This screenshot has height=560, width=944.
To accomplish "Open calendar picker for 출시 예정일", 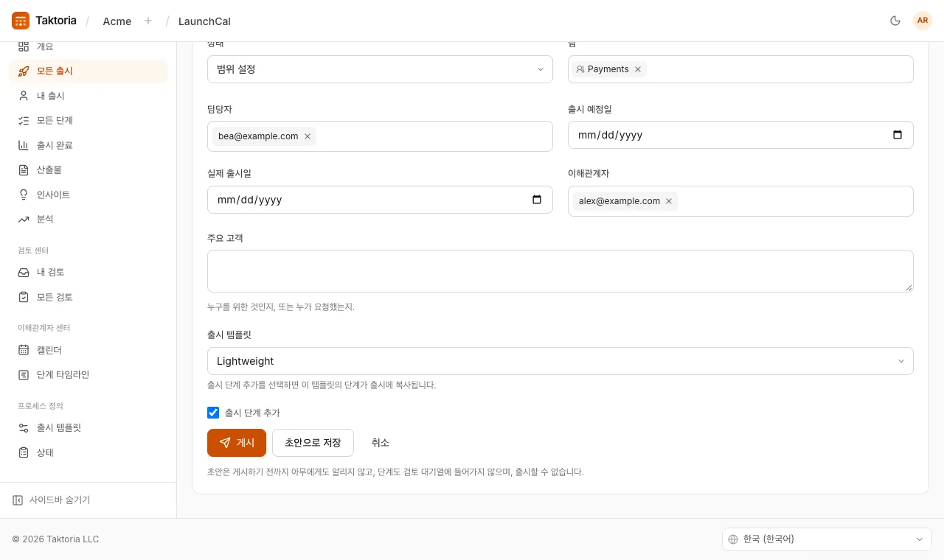I will click(898, 135).
